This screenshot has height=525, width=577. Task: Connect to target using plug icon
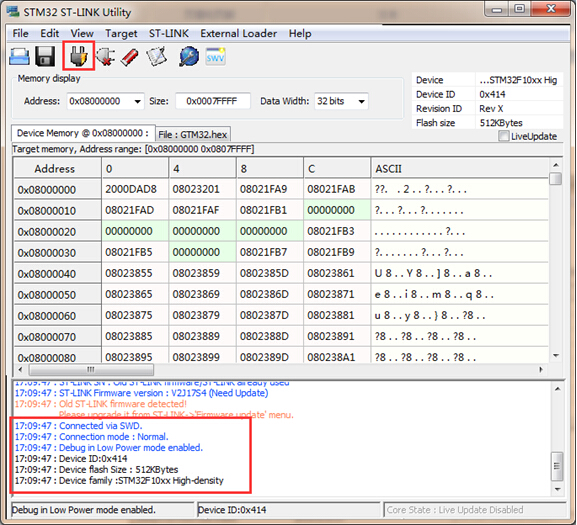pyautogui.click(x=78, y=56)
